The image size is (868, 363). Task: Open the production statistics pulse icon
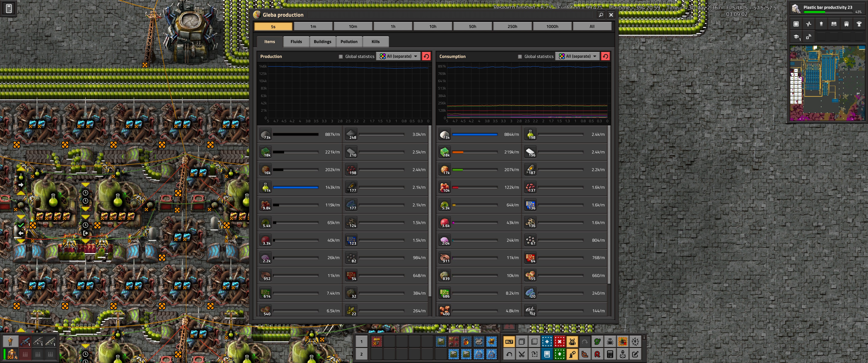[809, 24]
